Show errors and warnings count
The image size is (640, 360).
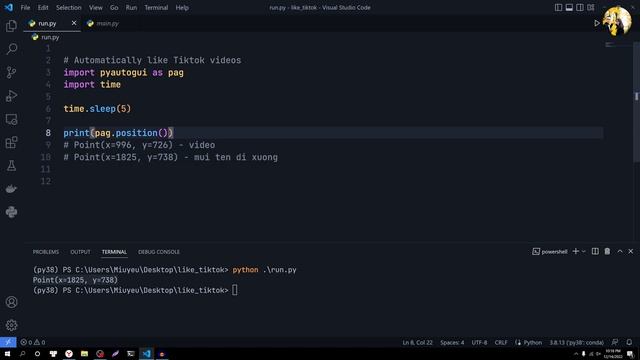pyautogui.click(x=33, y=342)
